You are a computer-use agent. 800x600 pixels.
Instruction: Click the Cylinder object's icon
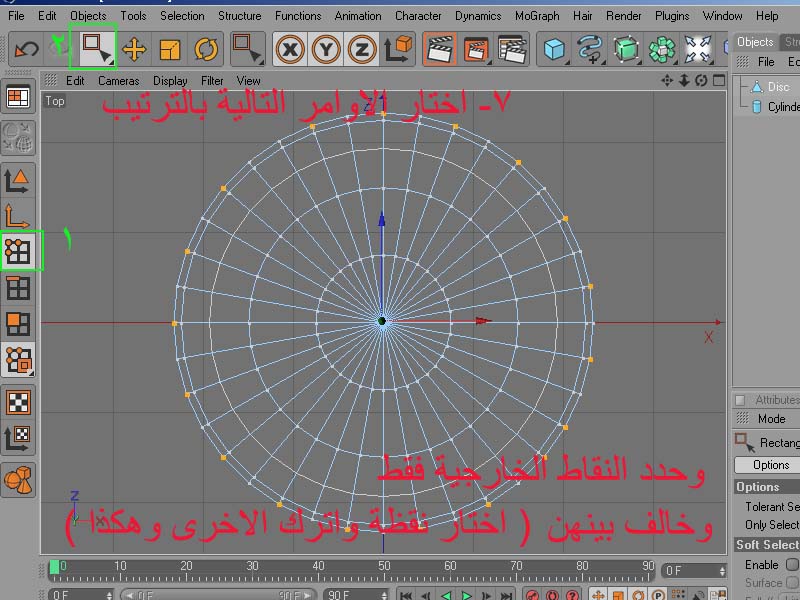(757, 106)
